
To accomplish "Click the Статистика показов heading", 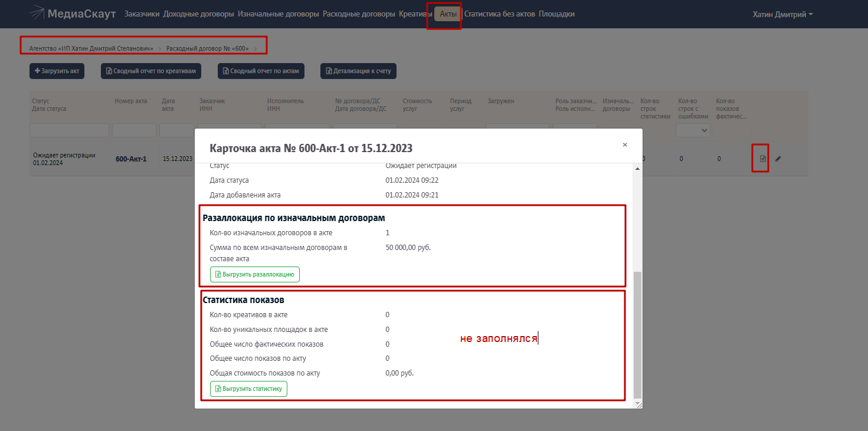I will click(x=244, y=300).
